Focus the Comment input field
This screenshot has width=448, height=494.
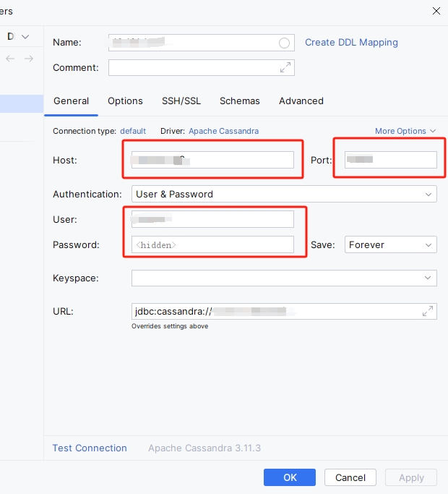click(202, 67)
